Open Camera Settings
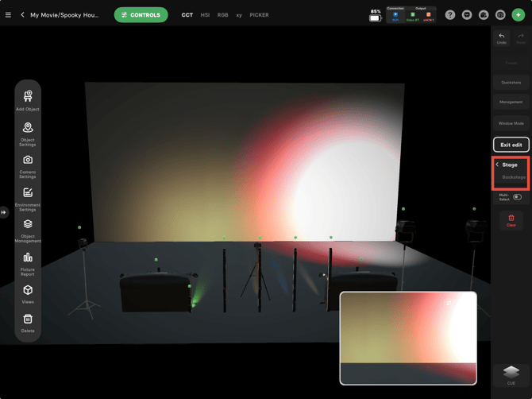The image size is (532, 399). (28, 167)
